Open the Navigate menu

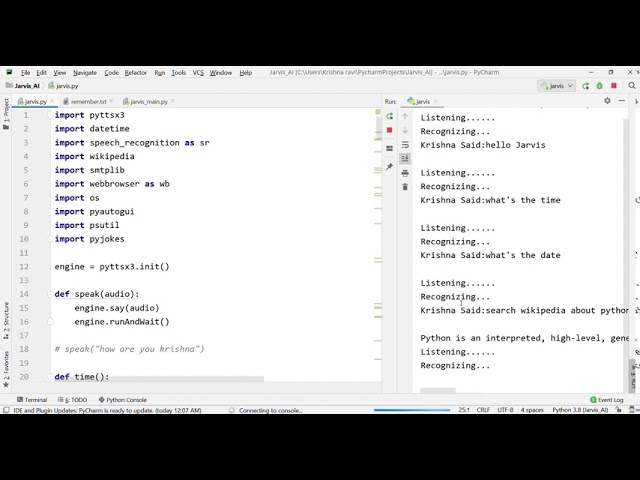(85, 73)
